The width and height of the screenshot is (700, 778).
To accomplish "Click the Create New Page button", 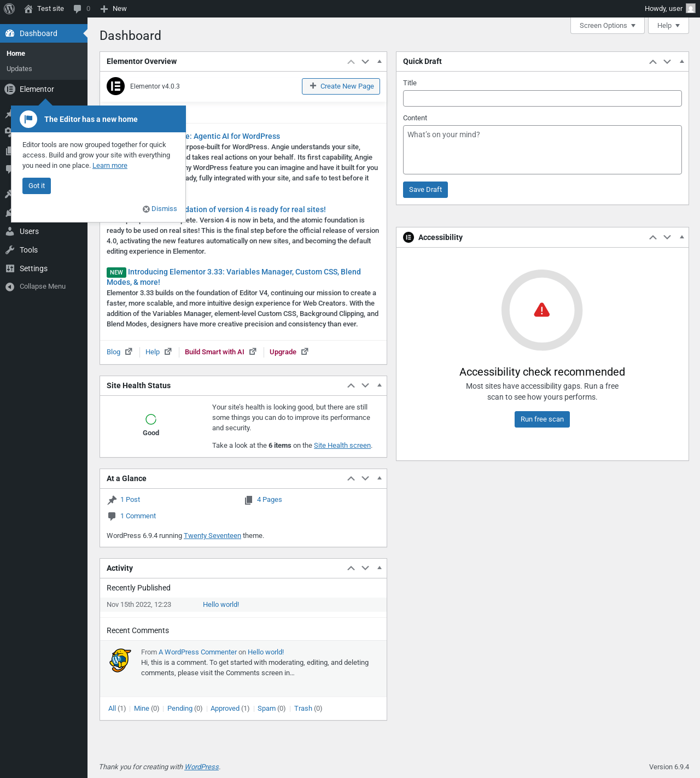I will (x=341, y=86).
